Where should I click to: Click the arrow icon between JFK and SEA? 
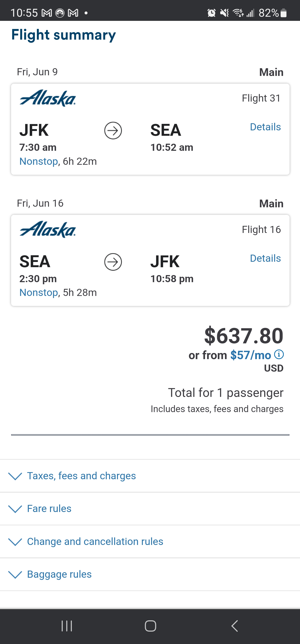113,131
